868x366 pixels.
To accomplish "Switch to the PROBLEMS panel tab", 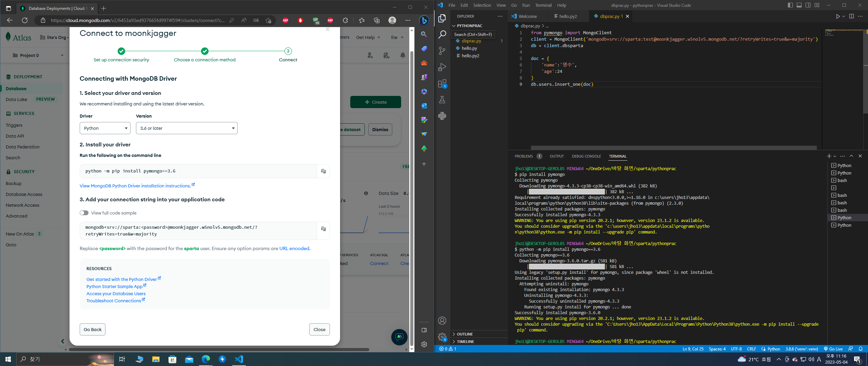I will click(x=524, y=156).
